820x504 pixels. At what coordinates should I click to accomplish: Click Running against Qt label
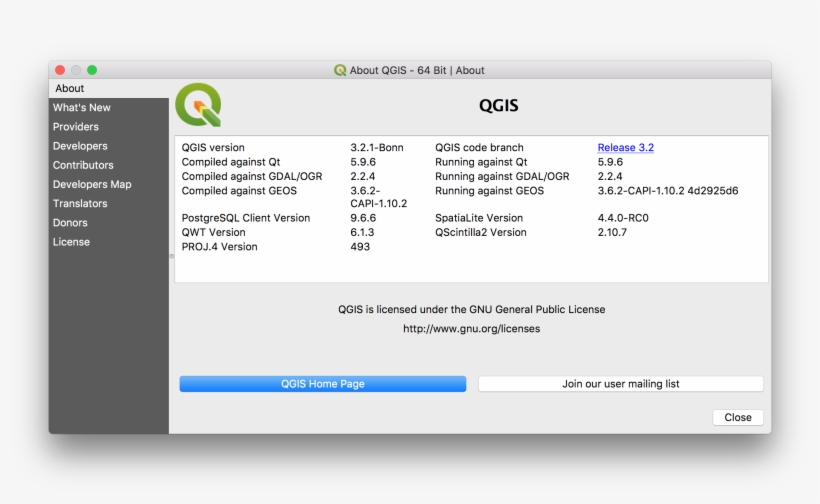pos(481,162)
